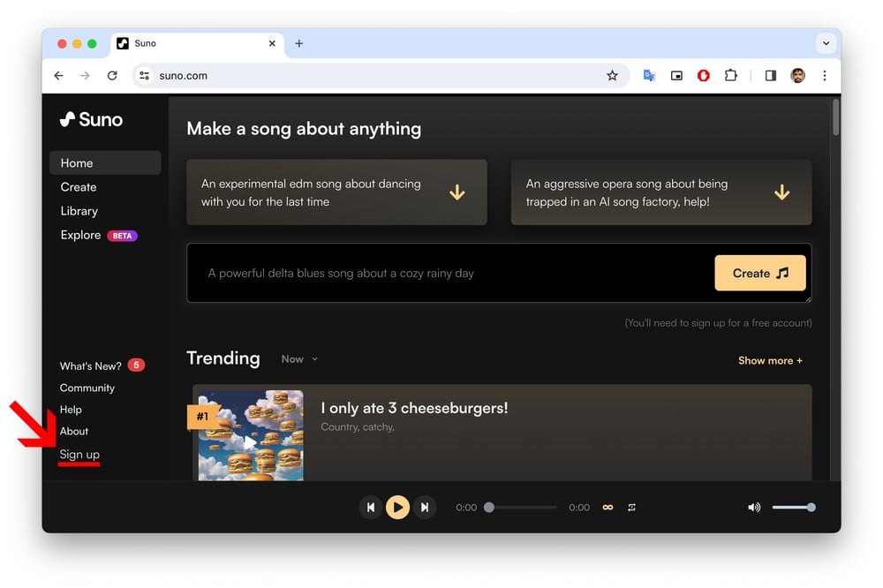Open the browser extensions puzzle icon
This screenshot has width=883, height=588.
tap(730, 76)
